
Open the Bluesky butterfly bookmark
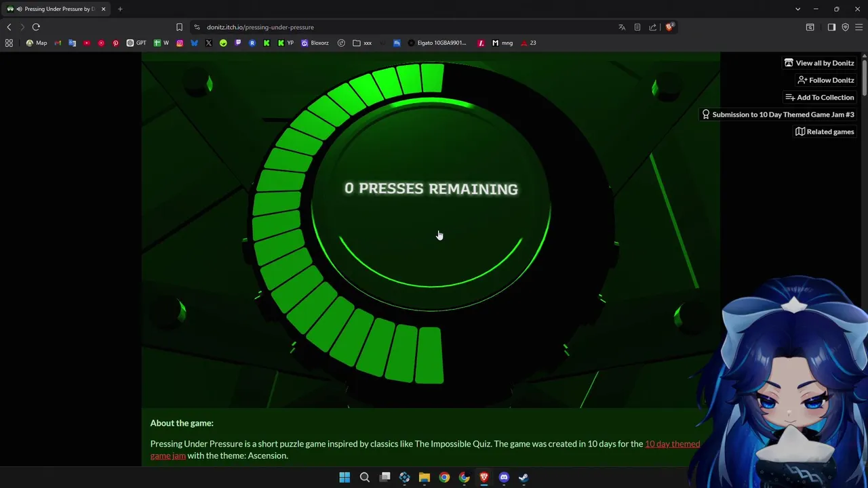(x=194, y=43)
